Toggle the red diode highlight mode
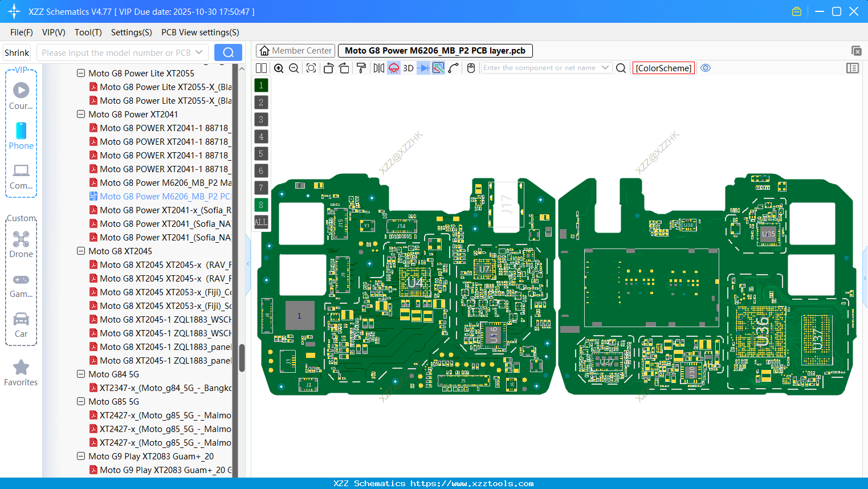Image resolution: width=868 pixels, height=489 pixels. point(394,68)
